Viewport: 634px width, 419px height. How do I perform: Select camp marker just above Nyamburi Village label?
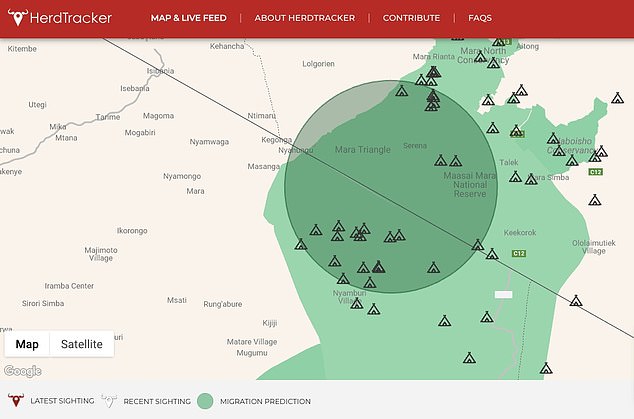[x=370, y=282]
